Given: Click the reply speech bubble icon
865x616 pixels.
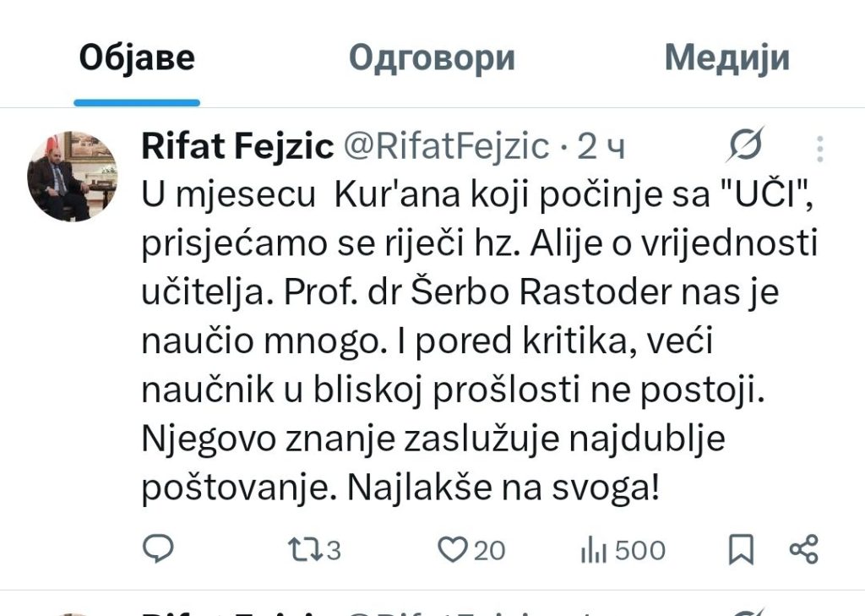Looking at the screenshot, I should (x=157, y=550).
